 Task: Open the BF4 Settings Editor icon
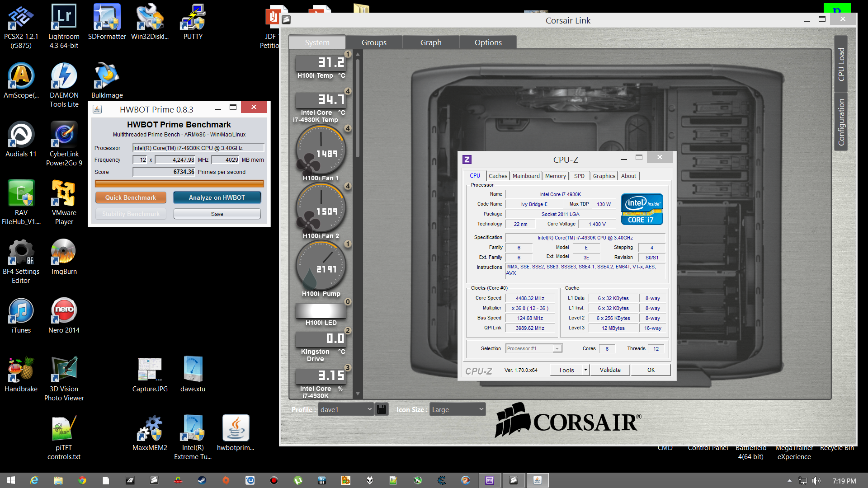click(21, 262)
